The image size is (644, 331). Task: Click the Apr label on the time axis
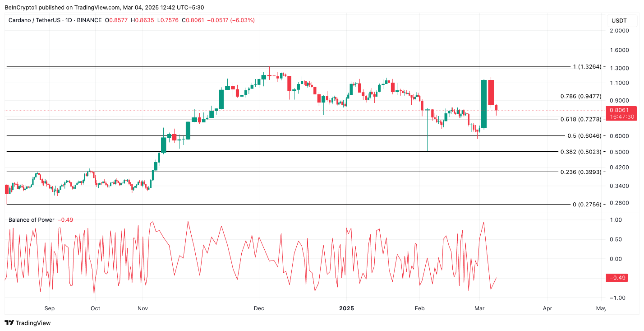coord(547,308)
